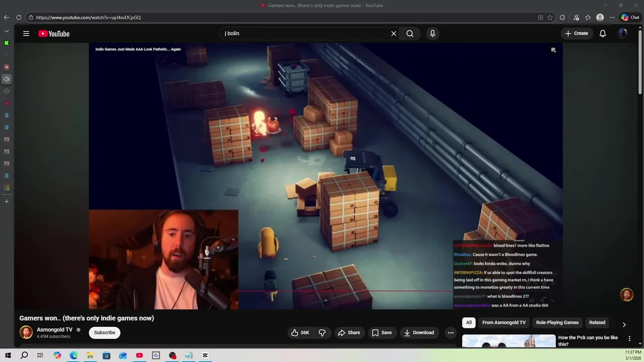Image resolution: width=644 pixels, height=362 pixels.
Task: Open the YouTube hamburger guide menu
Action: [x=26, y=34]
